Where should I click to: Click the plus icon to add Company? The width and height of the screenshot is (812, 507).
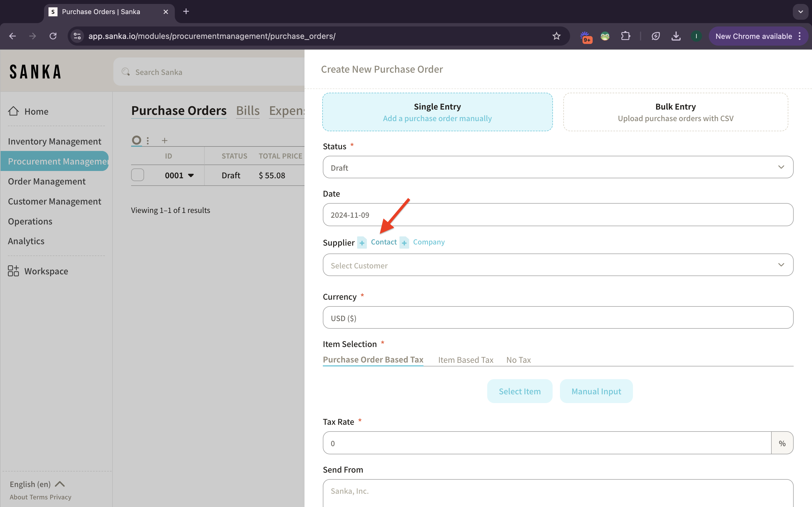click(404, 243)
